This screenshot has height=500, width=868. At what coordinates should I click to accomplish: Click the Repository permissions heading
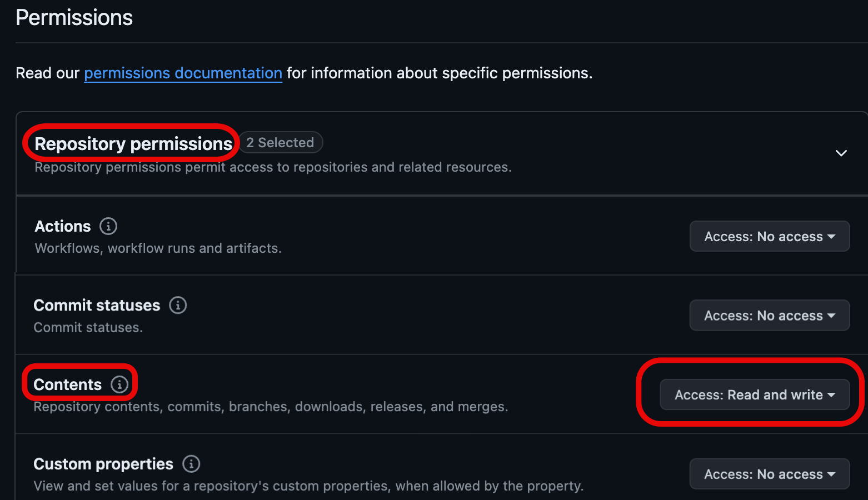[x=133, y=144]
